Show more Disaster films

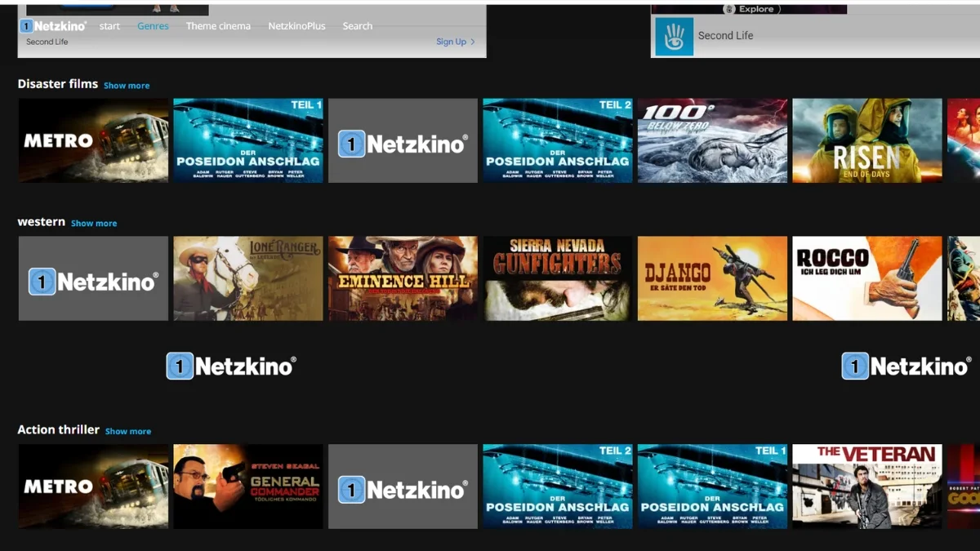(x=127, y=85)
